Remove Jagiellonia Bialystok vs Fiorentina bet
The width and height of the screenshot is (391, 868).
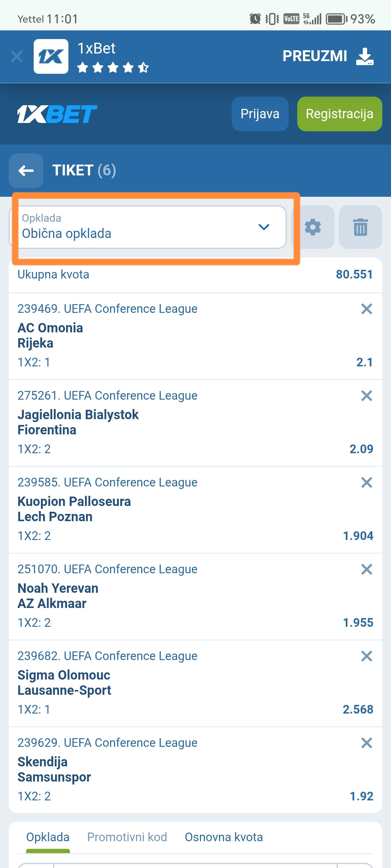[366, 396]
